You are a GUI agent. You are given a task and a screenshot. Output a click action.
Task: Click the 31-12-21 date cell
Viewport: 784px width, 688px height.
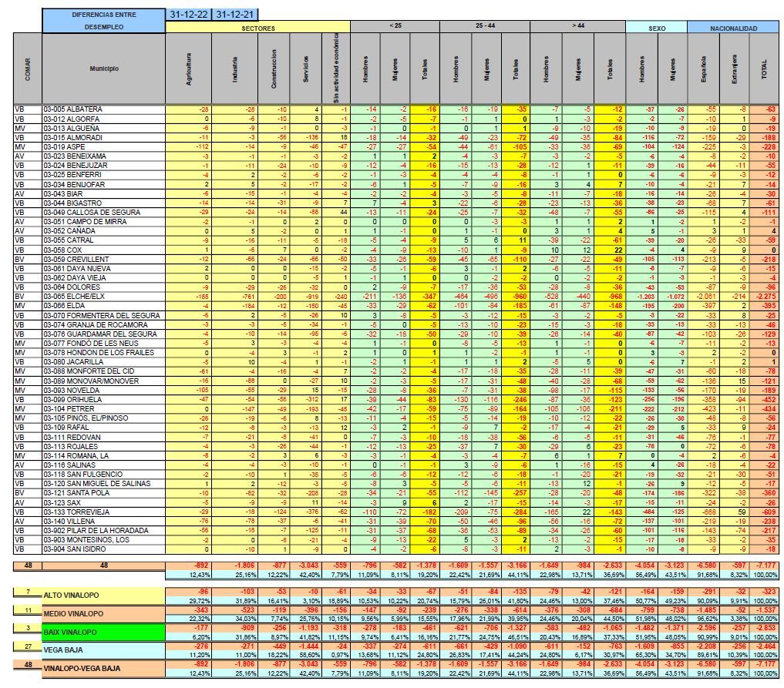point(235,15)
